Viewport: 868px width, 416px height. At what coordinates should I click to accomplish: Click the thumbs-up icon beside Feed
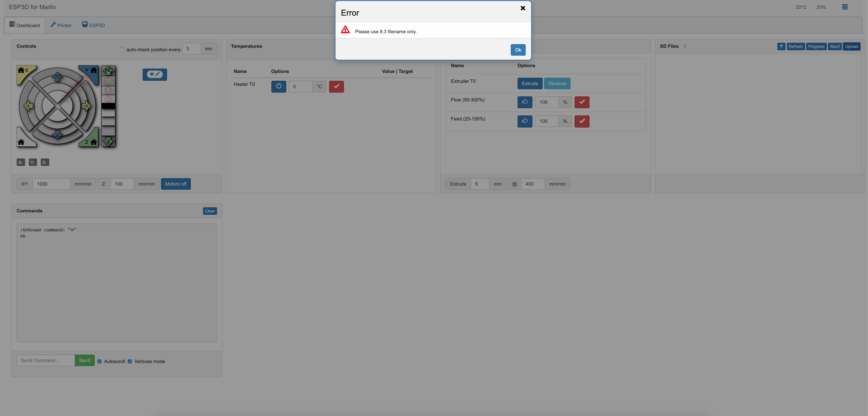coord(525,121)
